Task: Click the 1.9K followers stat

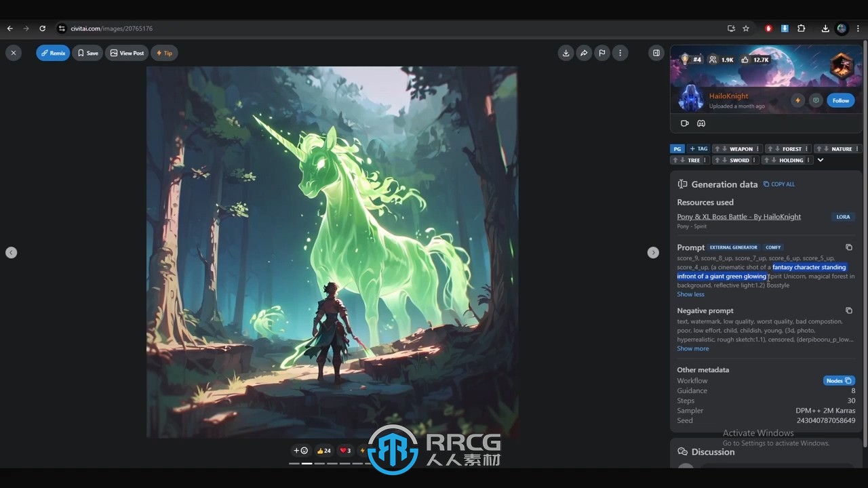Action: [x=721, y=60]
